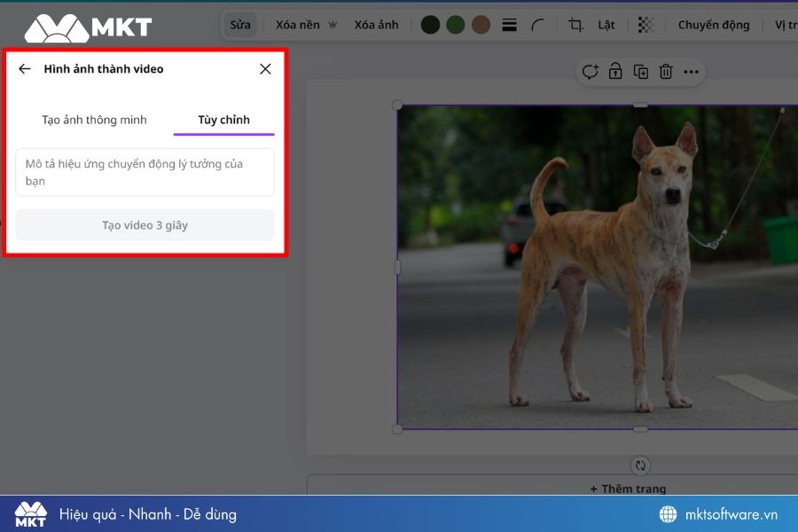Open the border style lines icon
Image resolution: width=798 pixels, height=532 pixels.
coord(510,25)
